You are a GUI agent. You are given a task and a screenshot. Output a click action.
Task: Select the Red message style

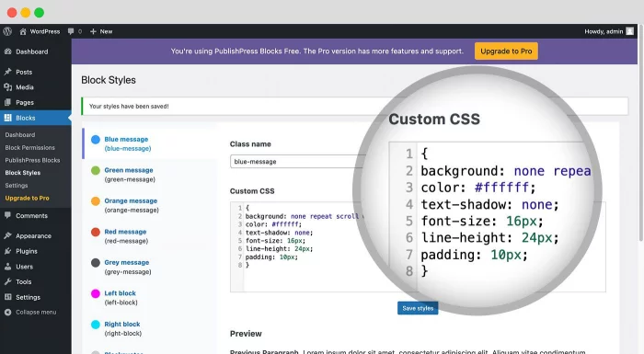[x=149, y=236]
